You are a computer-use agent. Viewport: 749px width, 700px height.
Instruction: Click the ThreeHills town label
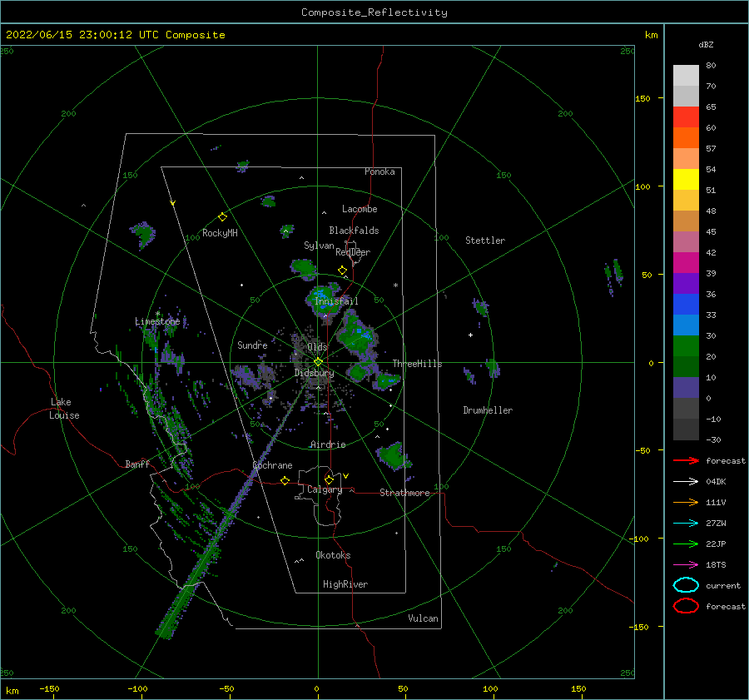click(x=417, y=364)
